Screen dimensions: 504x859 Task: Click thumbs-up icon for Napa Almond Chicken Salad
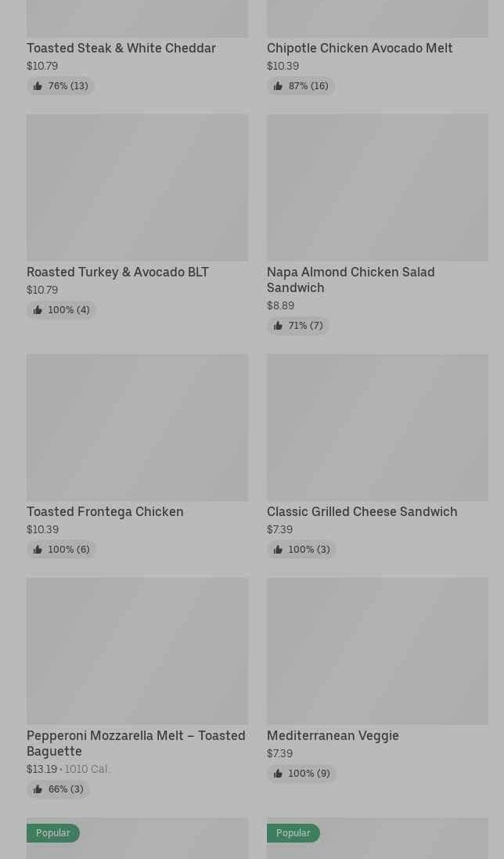click(278, 326)
